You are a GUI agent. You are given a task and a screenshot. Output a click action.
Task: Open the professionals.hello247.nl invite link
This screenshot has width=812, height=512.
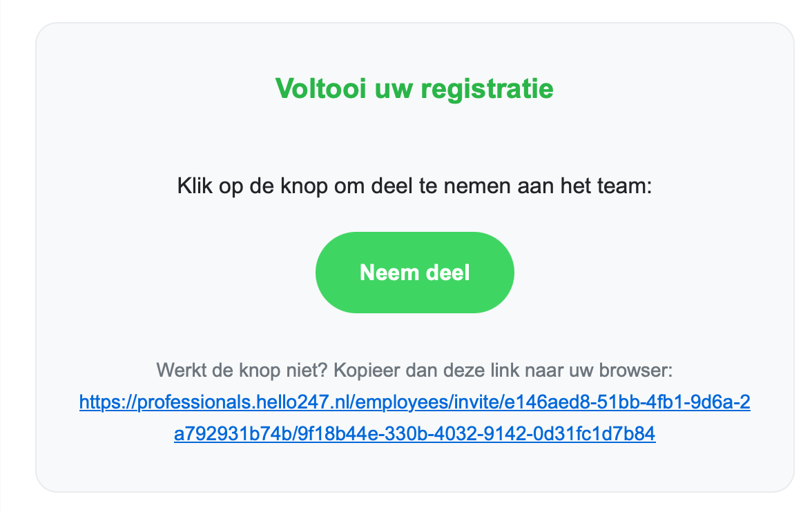(414, 402)
